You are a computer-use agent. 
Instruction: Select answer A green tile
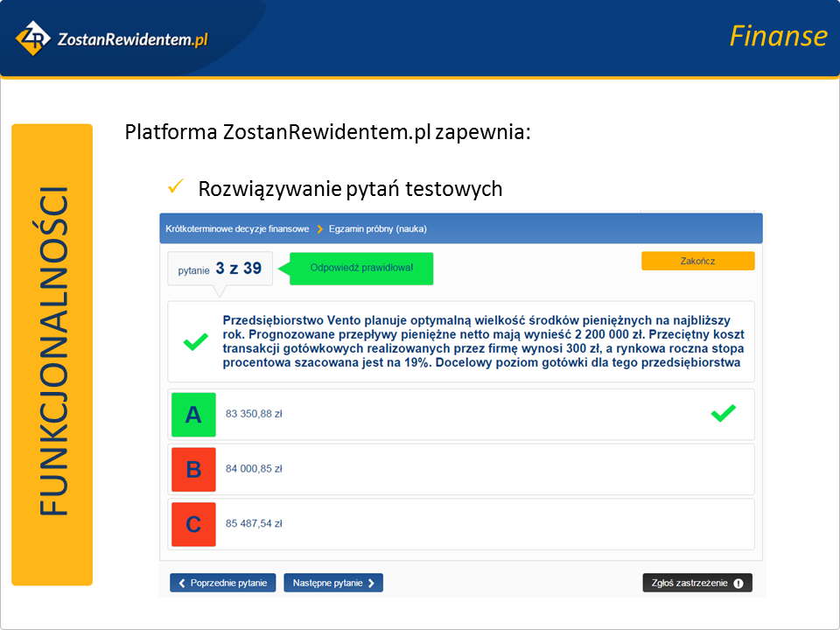click(x=193, y=415)
